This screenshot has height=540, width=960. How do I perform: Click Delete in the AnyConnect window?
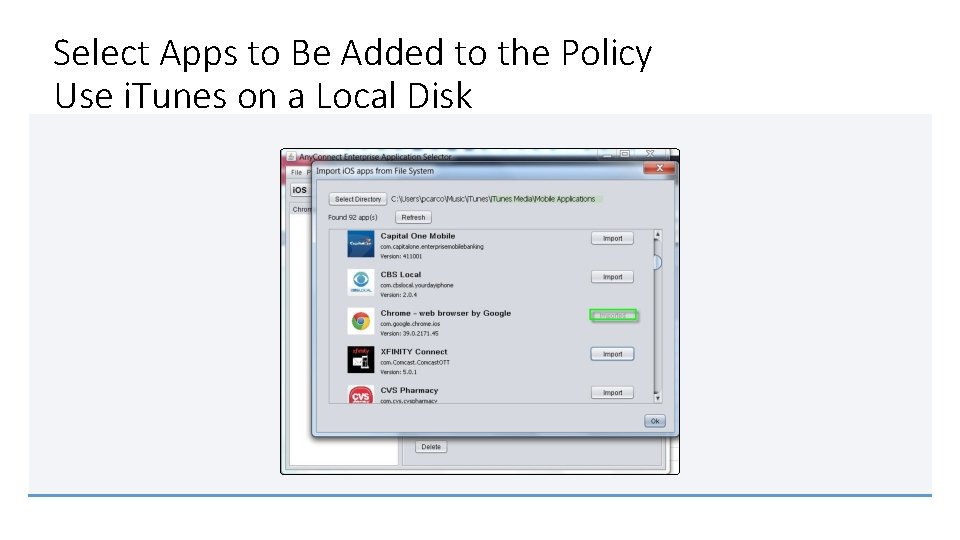click(x=431, y=447)
